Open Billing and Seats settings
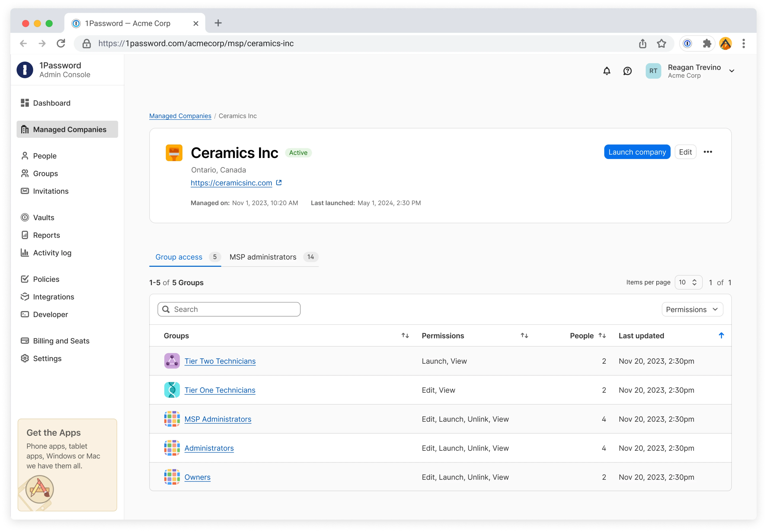This screenshot has width=767, height=532. [x=61, y=341]
